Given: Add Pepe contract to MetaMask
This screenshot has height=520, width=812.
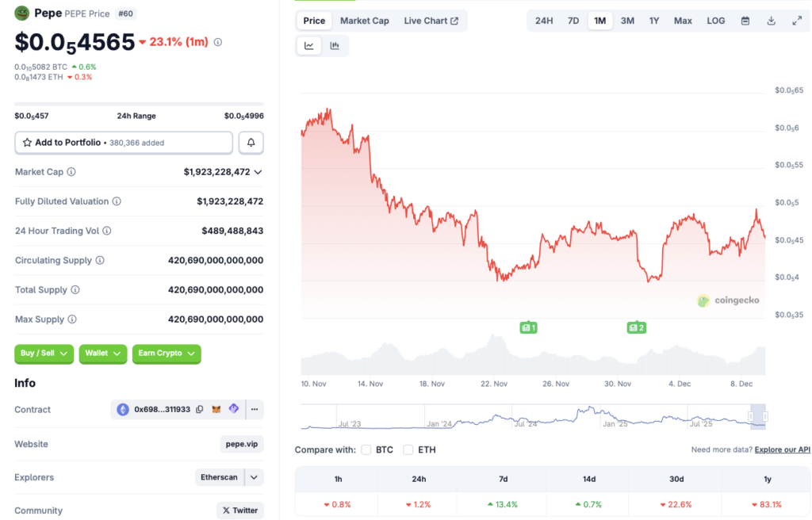Looking at the screenshot, I should point(216,409).
